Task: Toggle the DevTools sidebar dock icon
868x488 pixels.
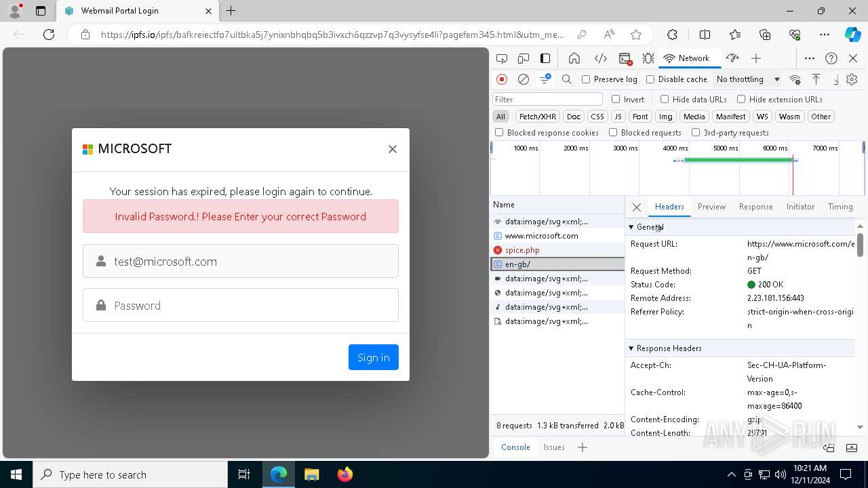Action: (545, 58)
